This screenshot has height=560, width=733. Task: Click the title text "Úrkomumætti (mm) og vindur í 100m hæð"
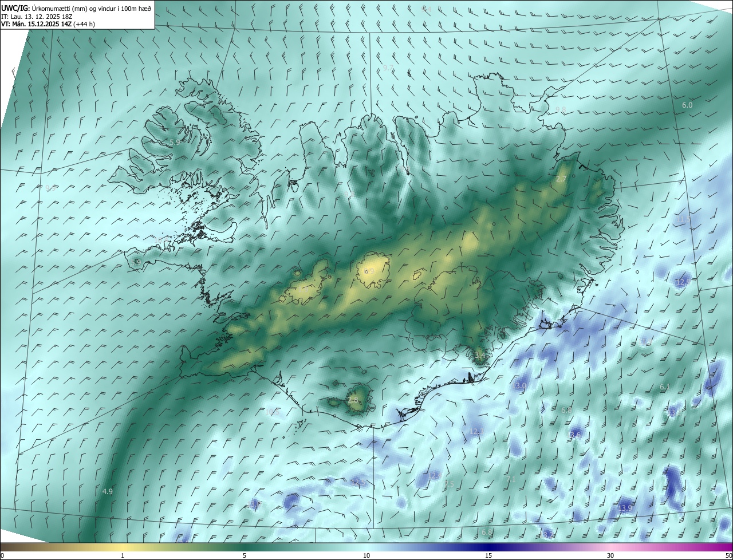pos(92,8)
